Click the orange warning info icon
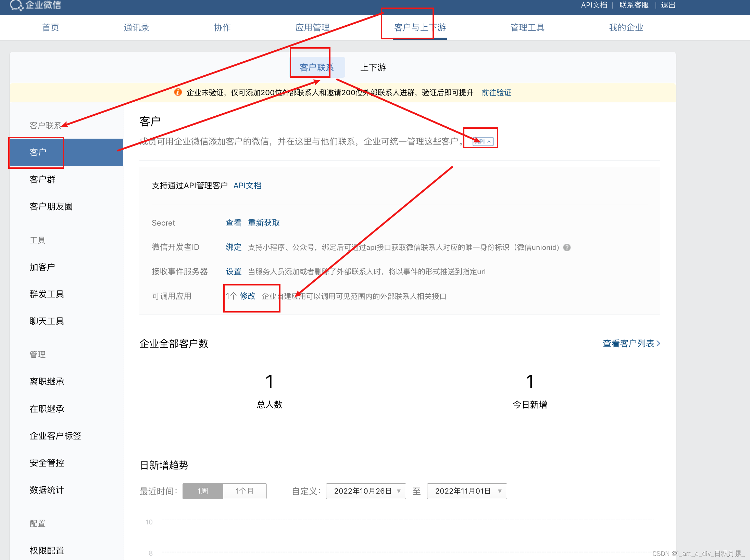Viewport: 750px width, 560px height. point(178,92)
